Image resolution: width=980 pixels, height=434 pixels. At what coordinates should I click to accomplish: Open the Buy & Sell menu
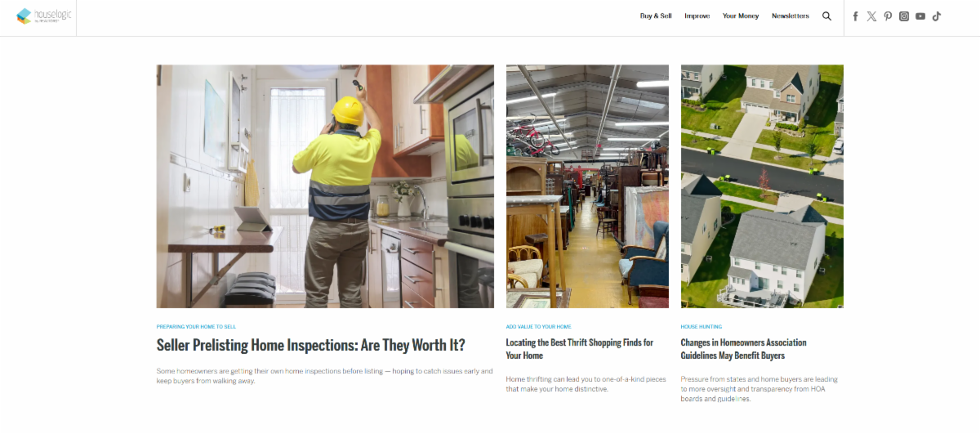656,16
